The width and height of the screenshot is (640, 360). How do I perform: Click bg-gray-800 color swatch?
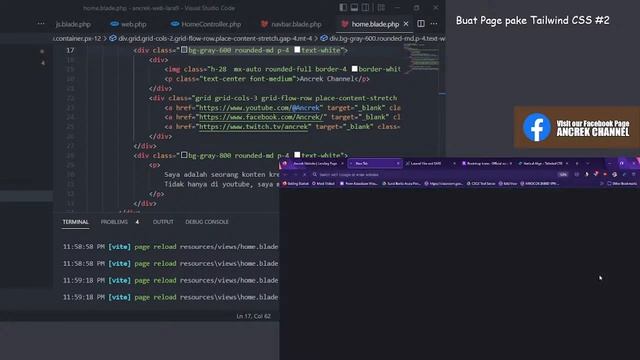(x=184, y=155)
